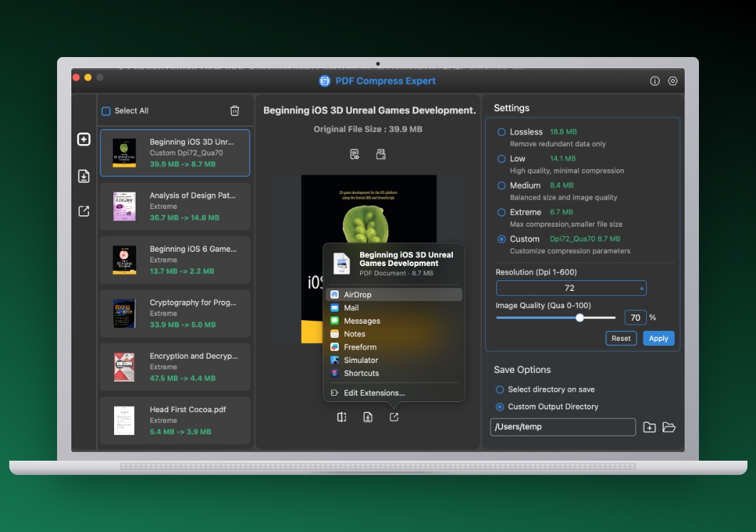
Task: Click the Save Options heading
Action: pyautogui.click(x=522, y=369)
